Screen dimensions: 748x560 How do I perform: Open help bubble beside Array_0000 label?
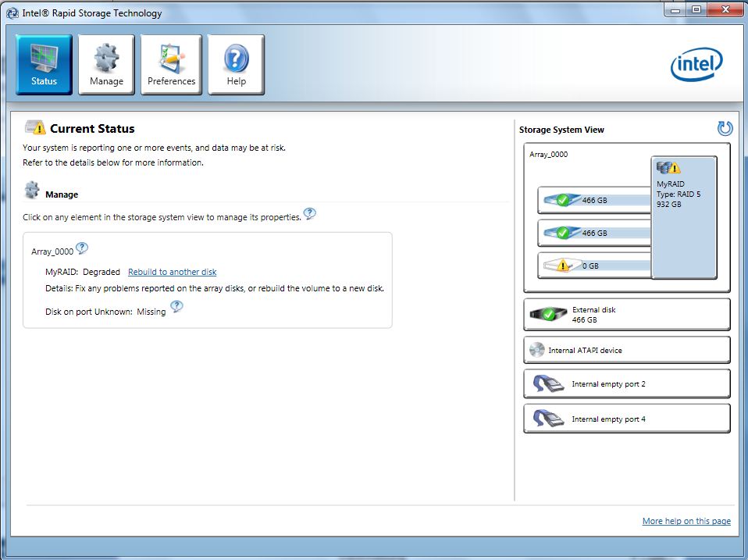[x=81, y=248]
